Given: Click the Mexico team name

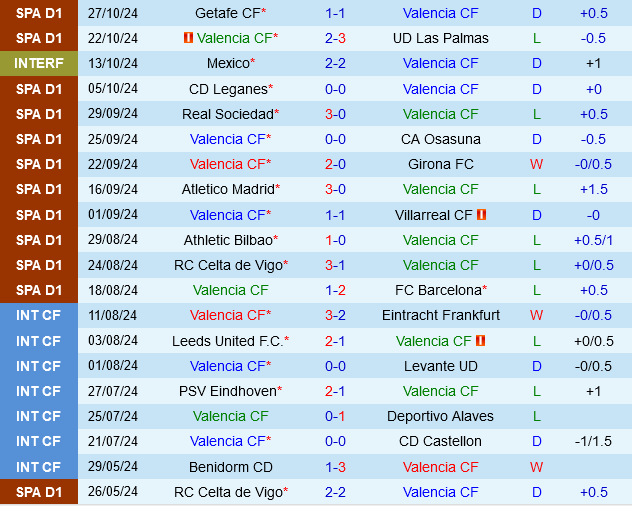Looking at the screenshot, I should point(227,63).
